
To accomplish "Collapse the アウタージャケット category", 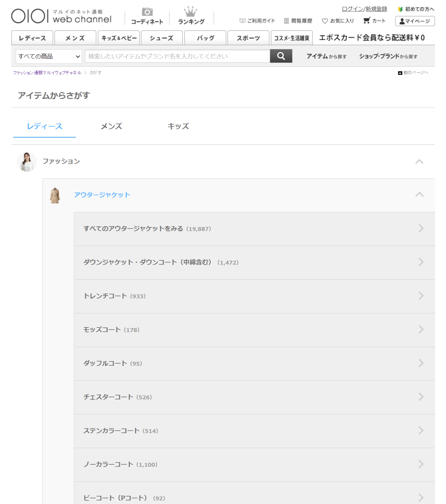I will click(x=419, y=195).
